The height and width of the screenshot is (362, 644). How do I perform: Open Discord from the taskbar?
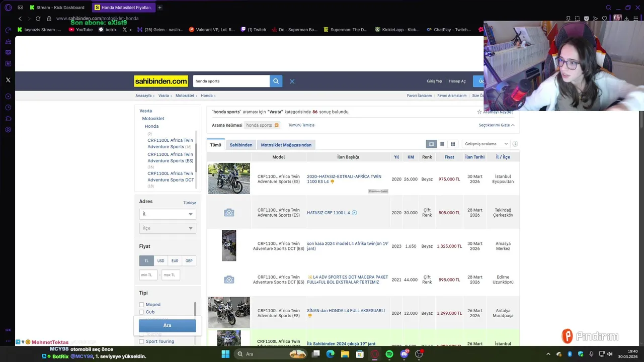(404, 354)
